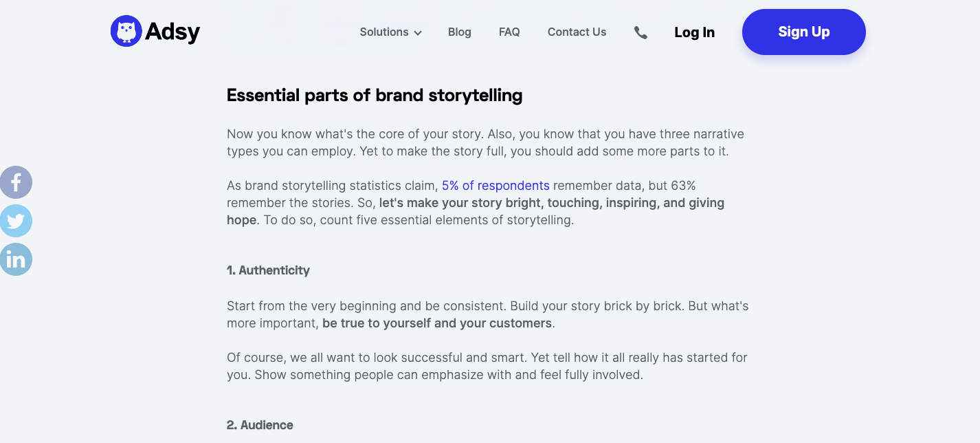Navigate to Contact Us

[577, 32]
